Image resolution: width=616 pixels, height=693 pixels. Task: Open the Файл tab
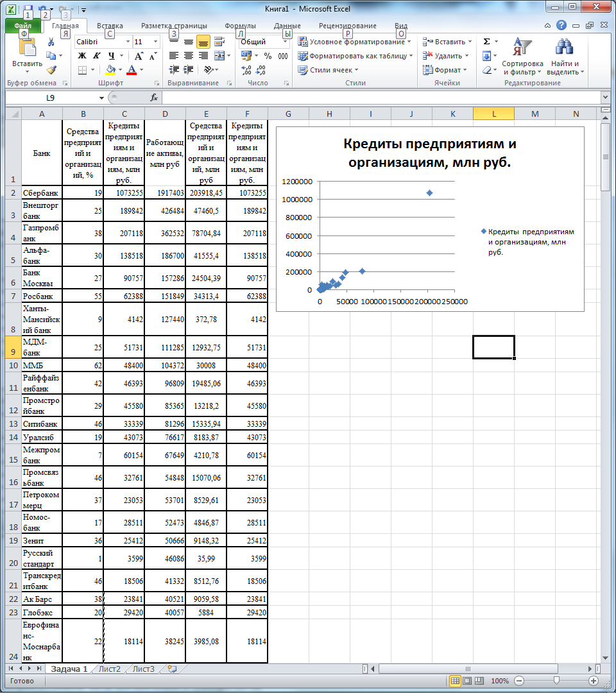[x=23, y=26]
